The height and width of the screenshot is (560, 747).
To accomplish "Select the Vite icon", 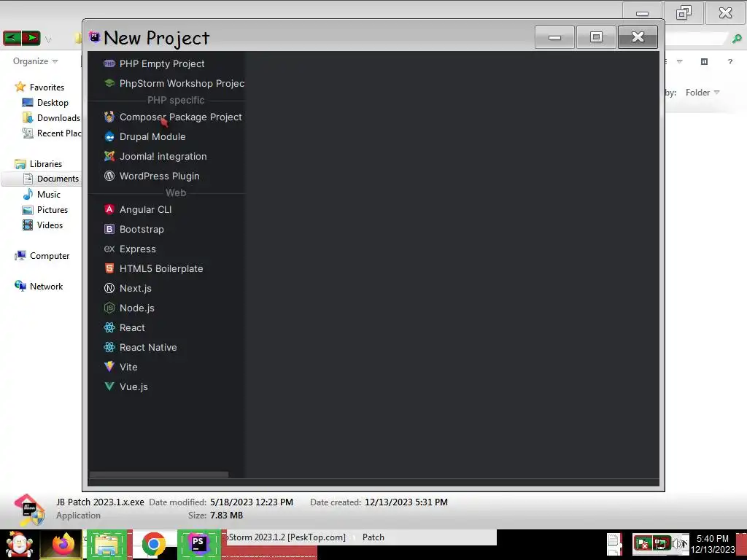I will (x=109, y=367).
